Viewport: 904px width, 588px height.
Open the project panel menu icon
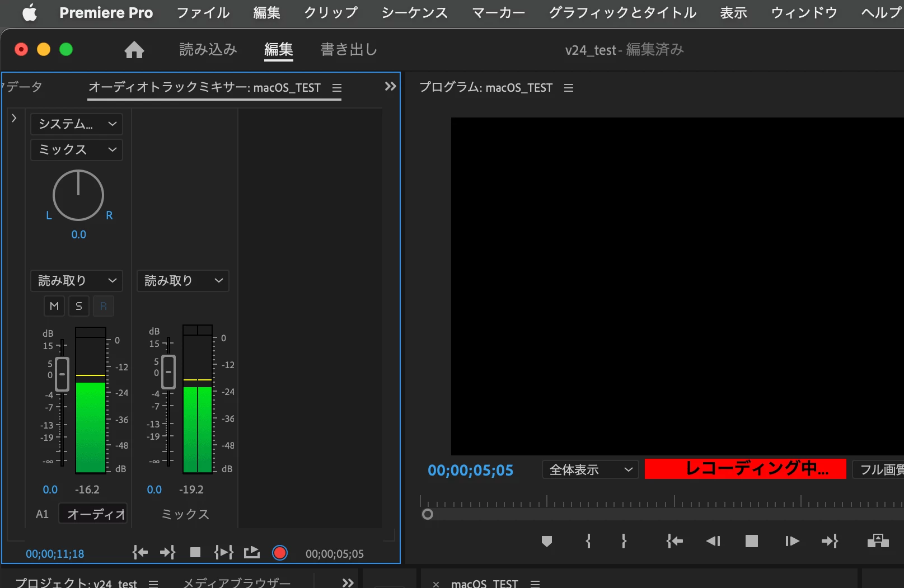coord(153,584)
